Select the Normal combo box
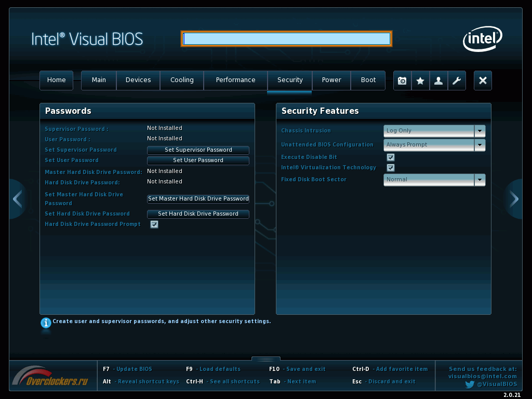 [434, 180]
